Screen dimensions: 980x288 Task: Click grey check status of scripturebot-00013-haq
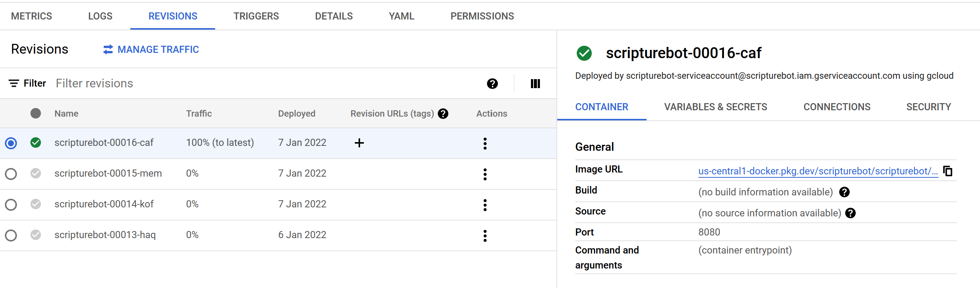pos(36,235)
